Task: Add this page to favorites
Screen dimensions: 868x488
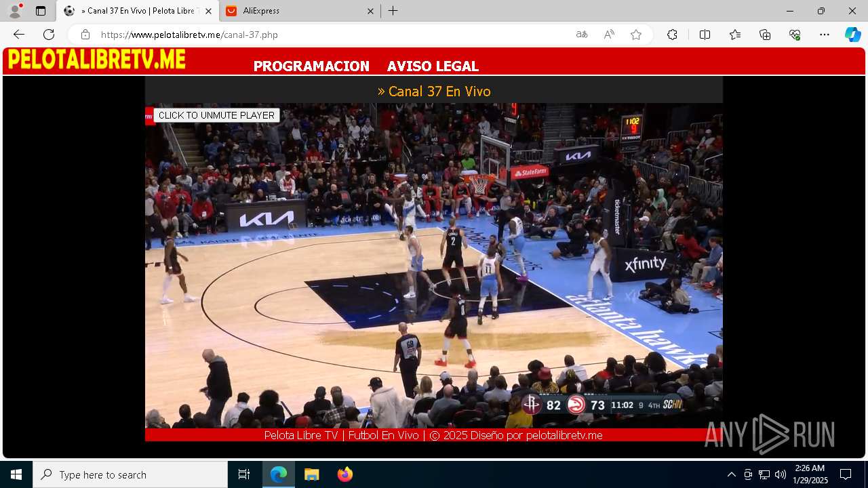Action: click(x=636, y=35)
